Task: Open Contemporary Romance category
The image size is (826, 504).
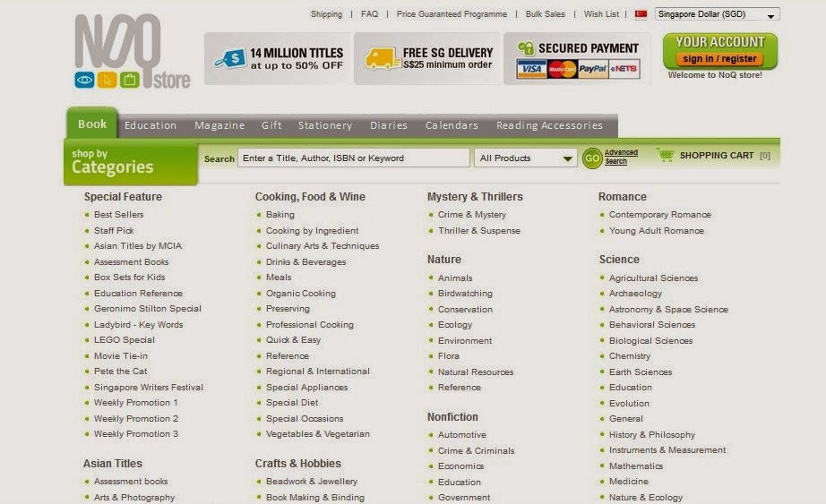Action: (660, 214)
